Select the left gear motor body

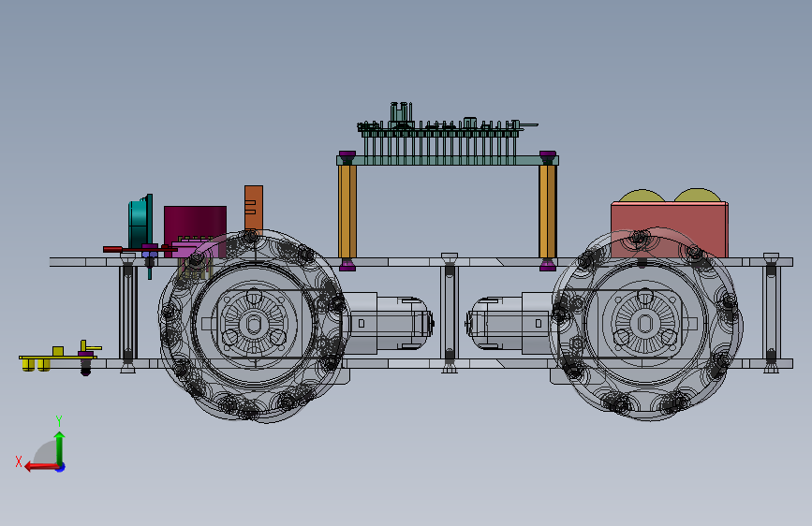pyautogui.click(x=389, y=324)
